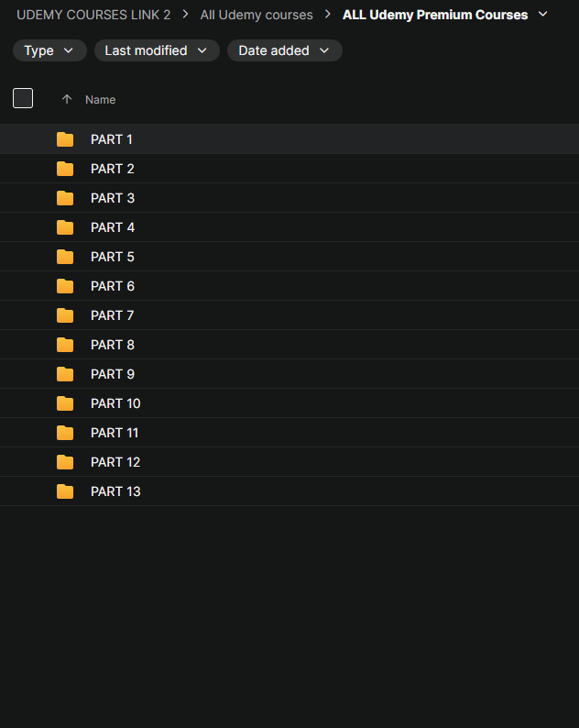Screen dimensions: 579x728
Task: Select the PART 6 folder name
Action: (x=113, y=286)
